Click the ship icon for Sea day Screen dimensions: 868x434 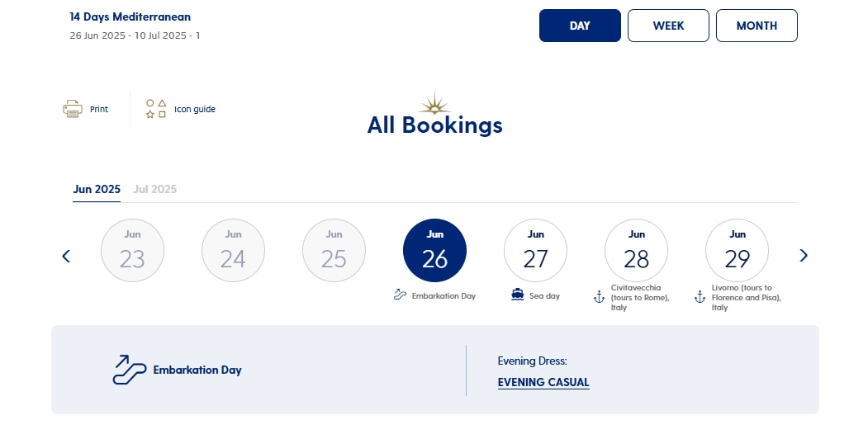pyautogui.click(x=518, y=295)
